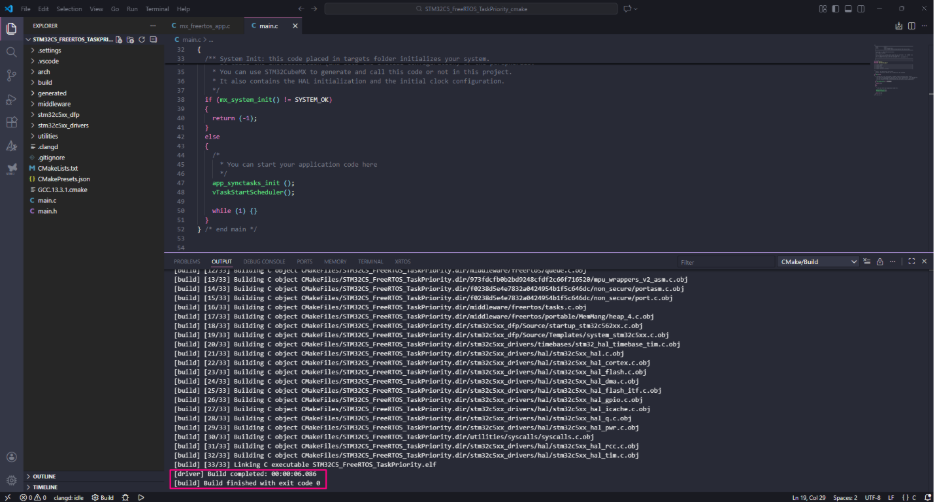The width and height of the screenshot is (934, 502).
Task: Open the Manage gear icon
Action: click(x=11, y=480)
